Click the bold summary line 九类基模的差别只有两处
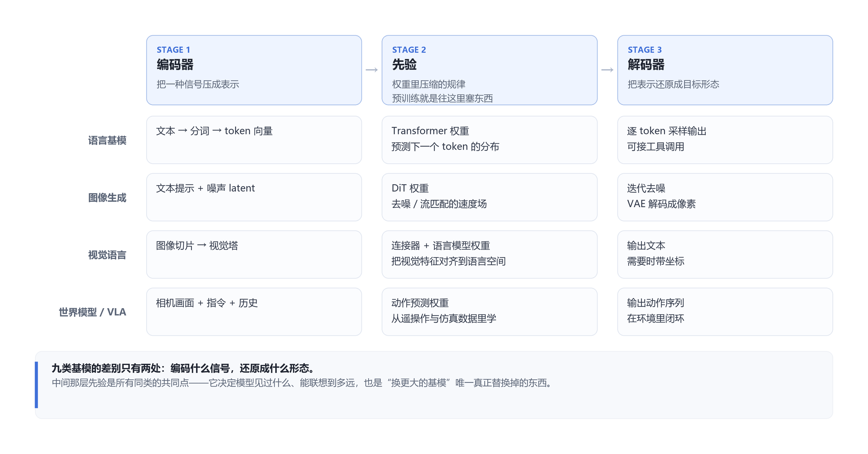The width and height of the screenshot is (868, 454). 183,368
